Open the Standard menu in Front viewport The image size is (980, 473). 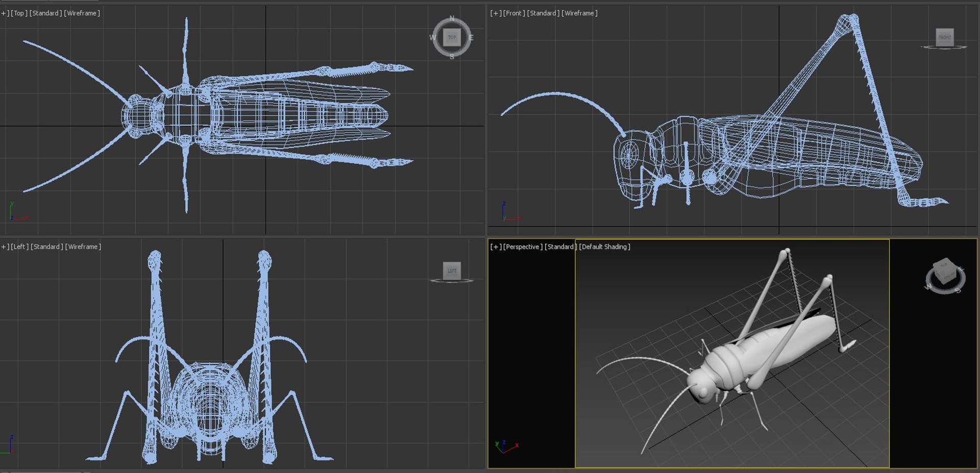pyautogui.click(x=543, y=13)
